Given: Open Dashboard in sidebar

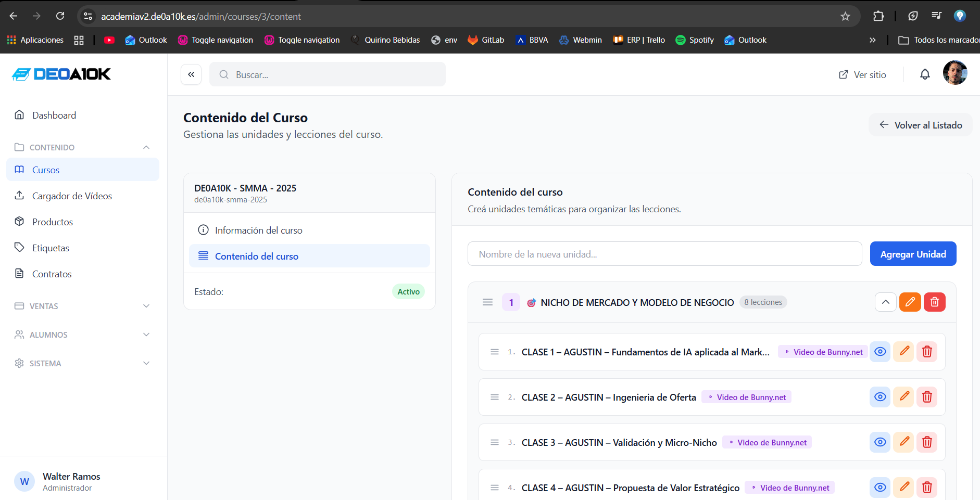Looking at the screenshot, I should pos(82,115).
